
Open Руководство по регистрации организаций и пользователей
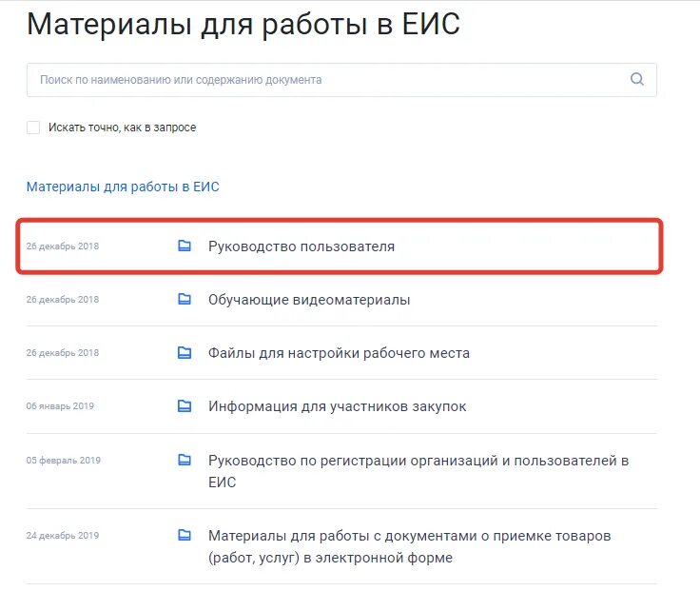pos(418,471)
